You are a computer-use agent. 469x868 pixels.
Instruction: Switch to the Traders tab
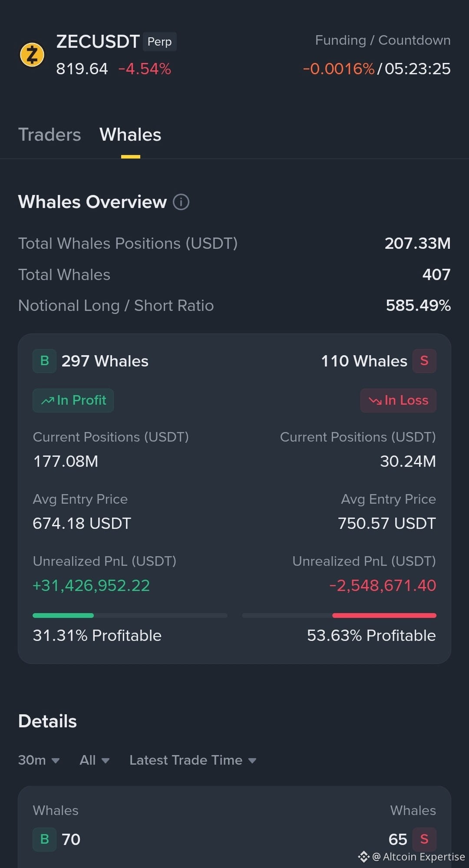click(x=50, y=135)
